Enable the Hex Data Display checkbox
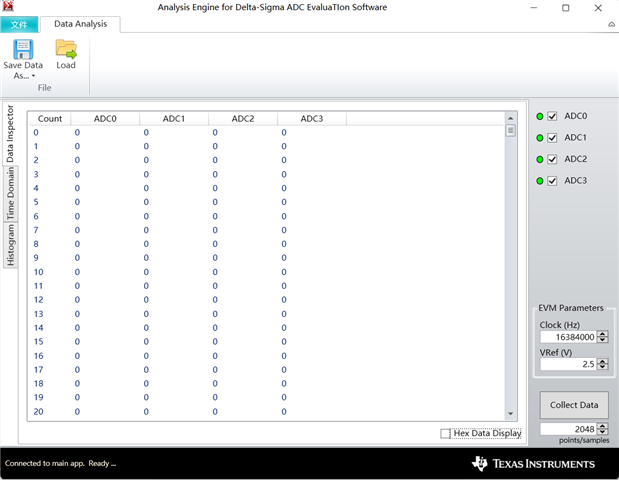The height and width of the screenshot is (480, 619). point(445,433)
